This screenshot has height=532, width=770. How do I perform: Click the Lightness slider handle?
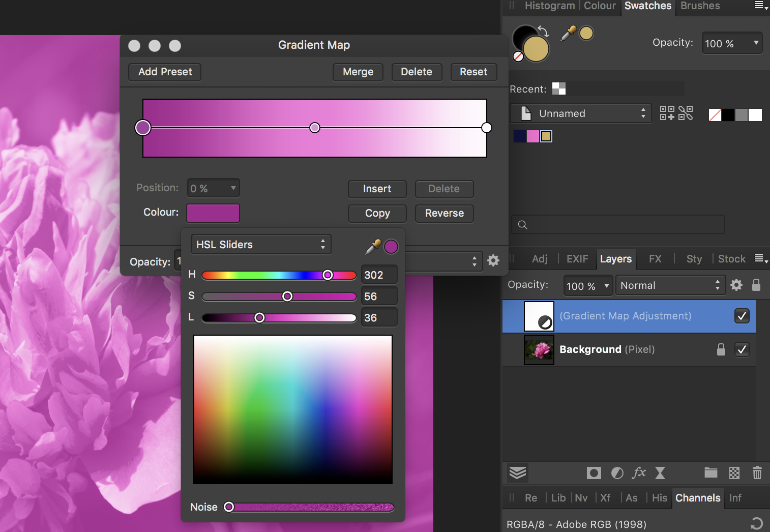click(259, 317)
